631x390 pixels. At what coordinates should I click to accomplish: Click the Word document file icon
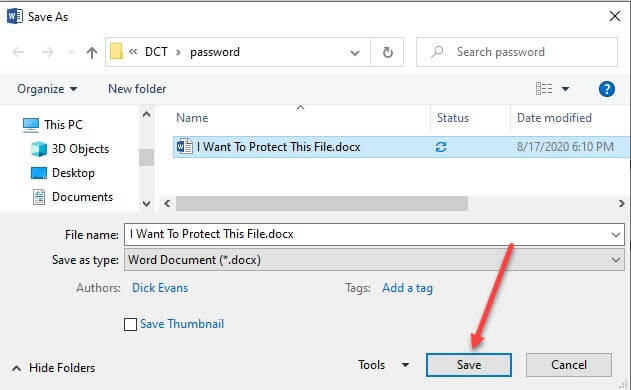tap(185, 147)
